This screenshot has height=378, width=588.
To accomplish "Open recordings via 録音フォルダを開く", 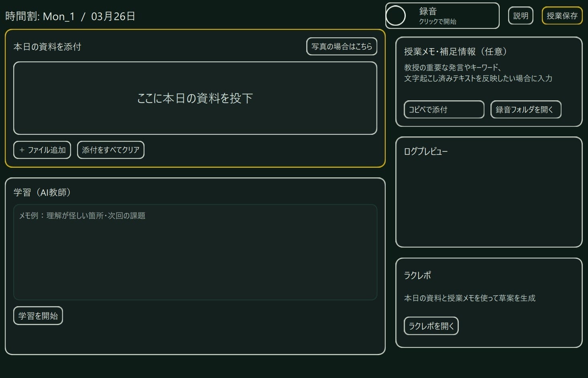I will click(525, 110).
